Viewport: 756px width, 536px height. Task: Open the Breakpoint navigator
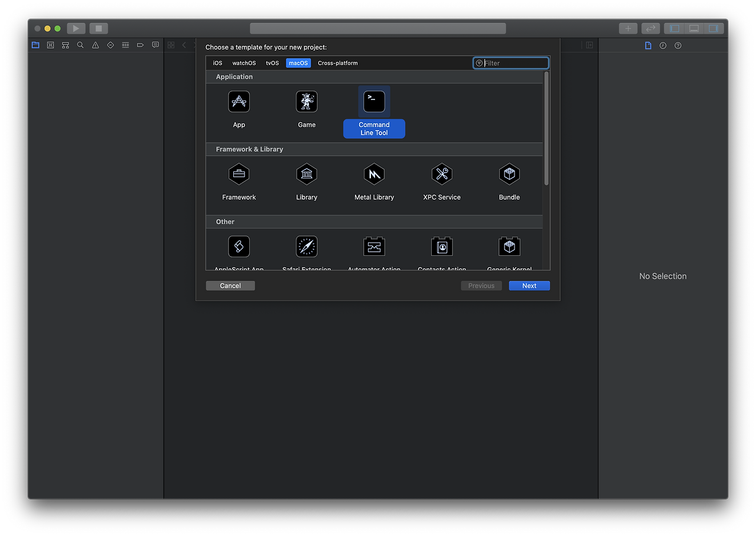coord(141,45)
